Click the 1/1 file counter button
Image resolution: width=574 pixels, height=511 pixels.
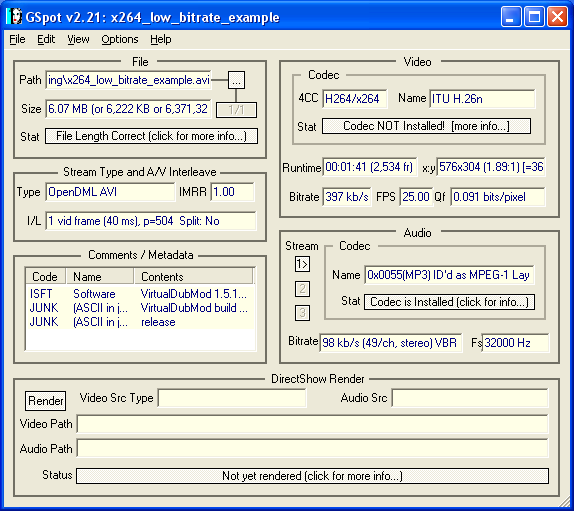pyautogui.click(x=236, y=110)
